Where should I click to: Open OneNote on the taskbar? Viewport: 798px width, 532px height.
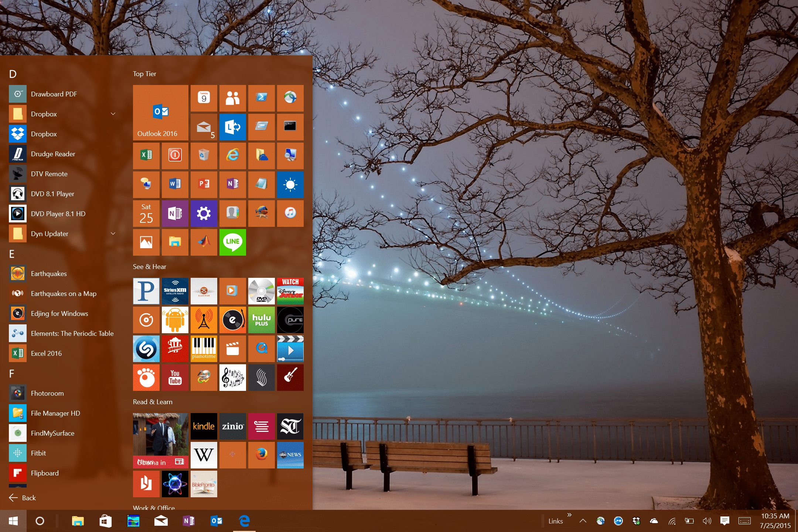click(x=189, y=521)
